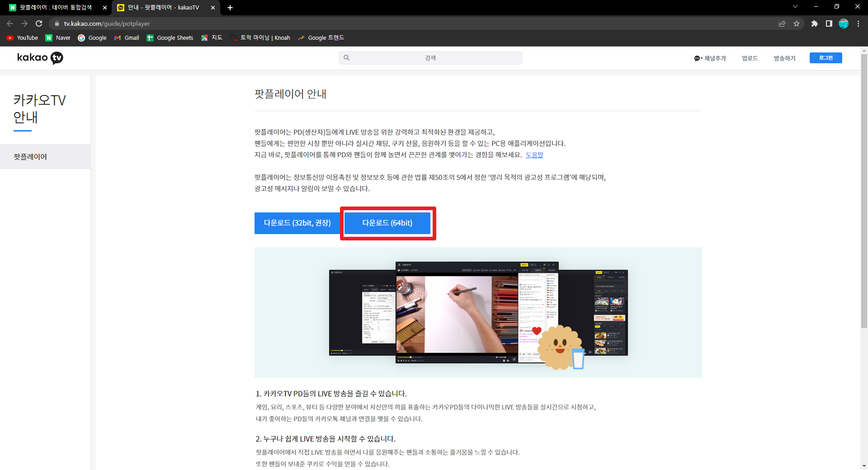Toggle the browser side panel
Image resolution: width=868 pixels, height=470 pixels.
click(x=829, y=23)
